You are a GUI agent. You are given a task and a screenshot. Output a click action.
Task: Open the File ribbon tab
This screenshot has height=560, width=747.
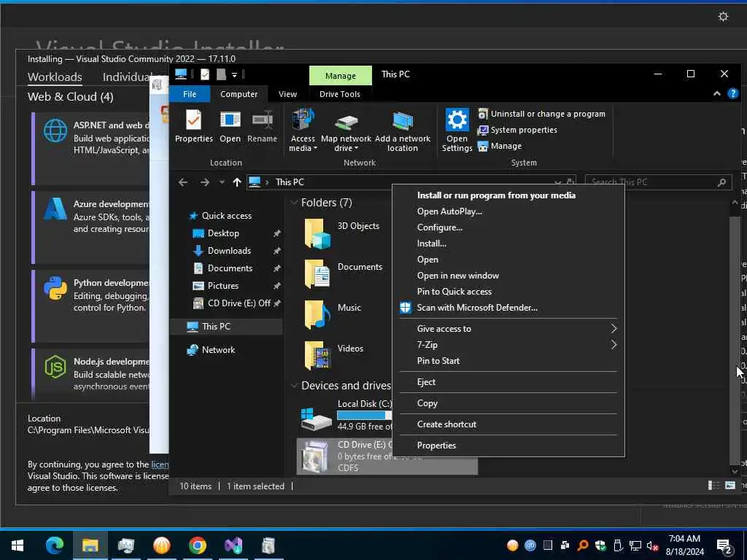(190, 94)
